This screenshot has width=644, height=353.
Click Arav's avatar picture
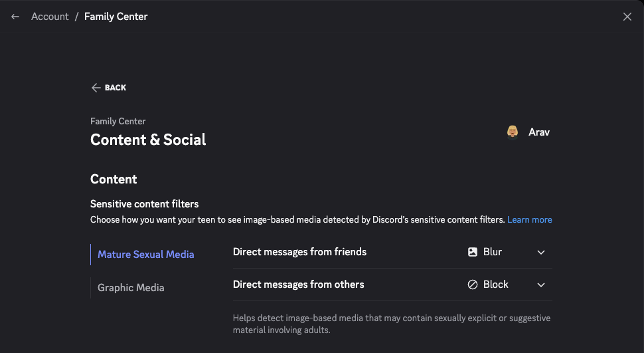click(512, 132)
